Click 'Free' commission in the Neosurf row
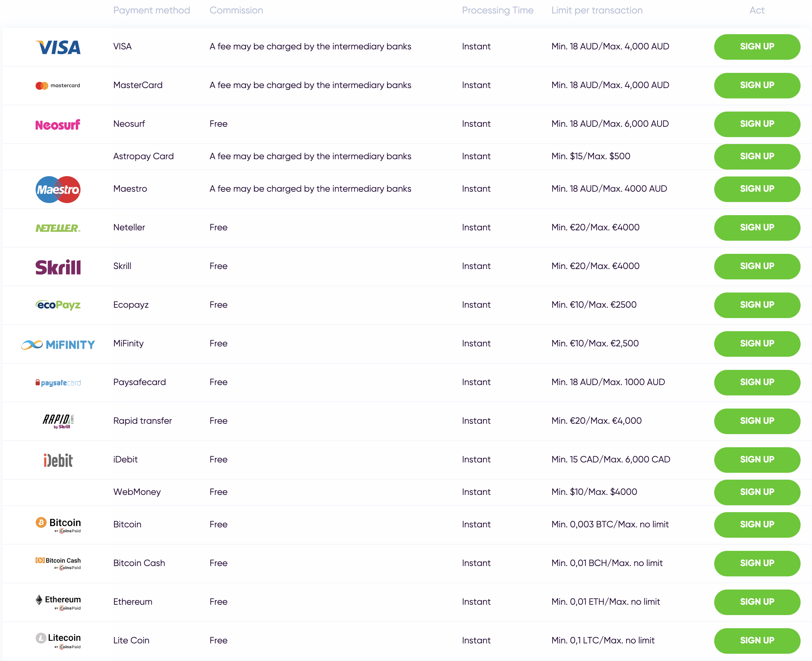The width and height of the screenshot is (812, 661). (218, 124)
